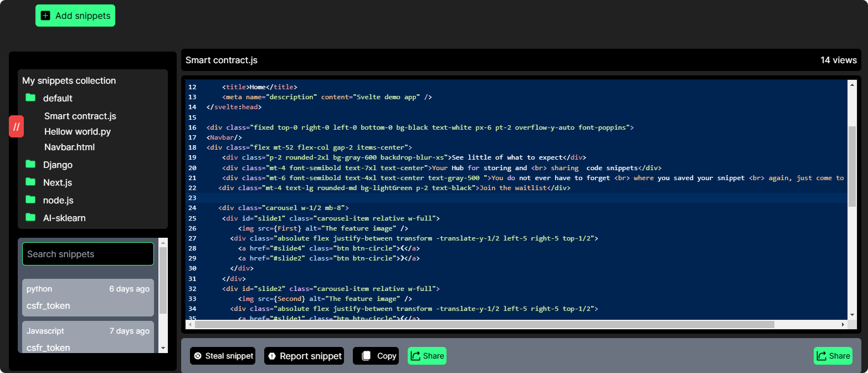Click the Report snippet warning icon
This screenshot has width=868, height=373.
click(272, 356)
